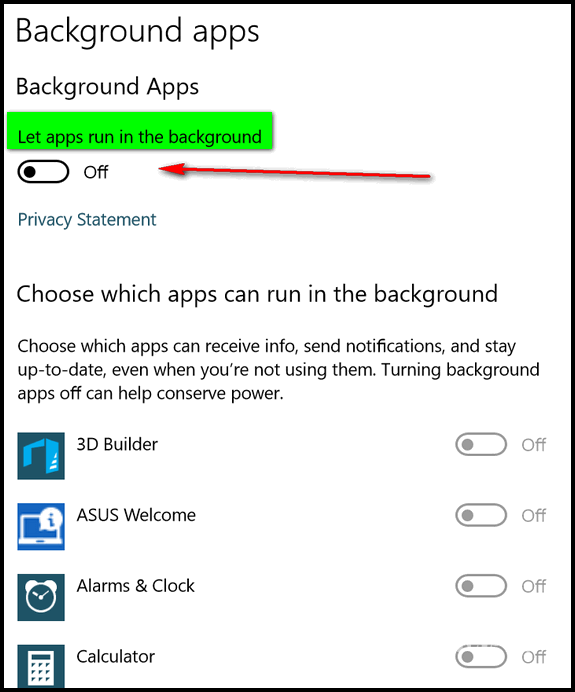Click the Calculator app icon

pyautogui.click(x=41, y=666)
